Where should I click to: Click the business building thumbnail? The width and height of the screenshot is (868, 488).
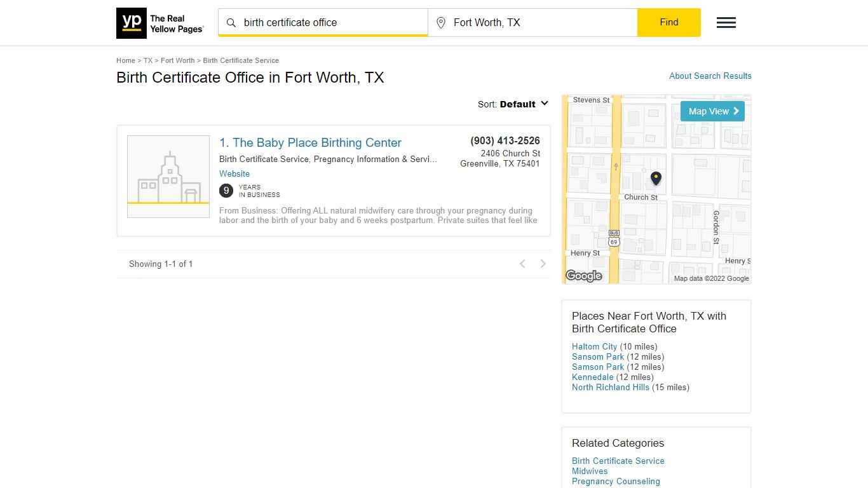pos(168,177)
